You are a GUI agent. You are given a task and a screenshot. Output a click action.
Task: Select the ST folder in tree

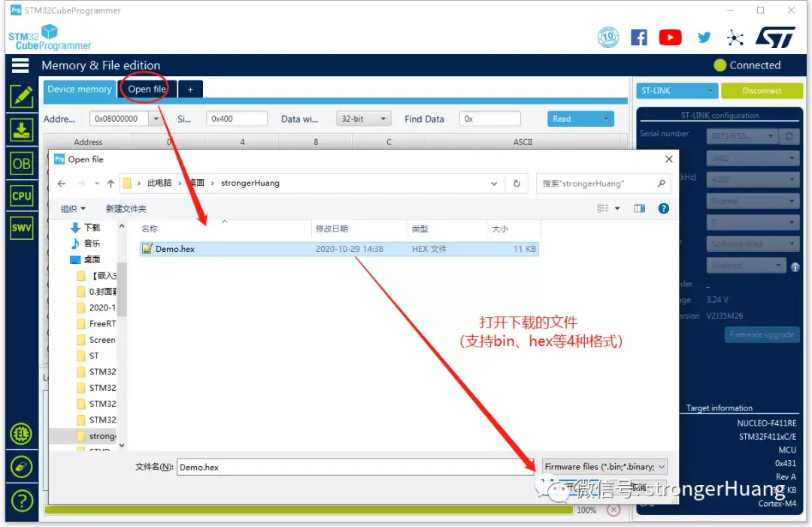pos(88,356)
